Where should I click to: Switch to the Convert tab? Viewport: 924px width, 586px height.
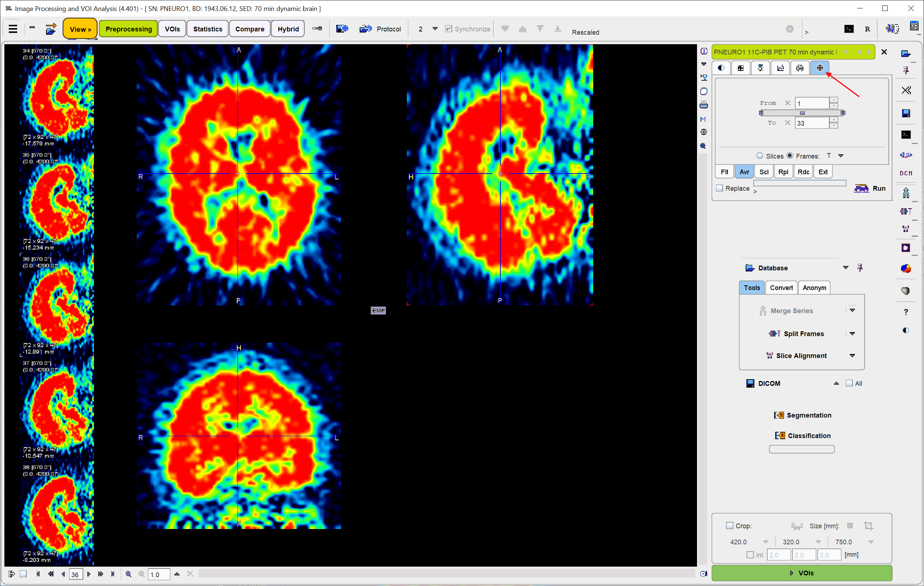point(781,288)
